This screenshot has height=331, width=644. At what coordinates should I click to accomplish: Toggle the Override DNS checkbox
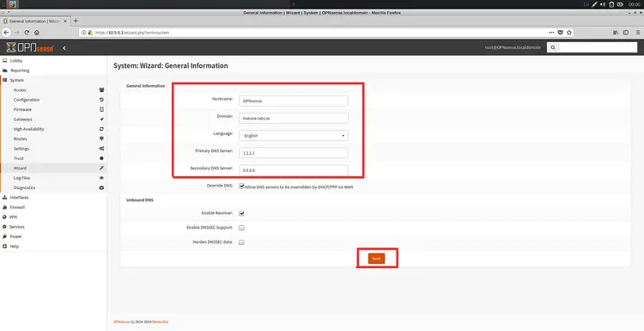241,187
